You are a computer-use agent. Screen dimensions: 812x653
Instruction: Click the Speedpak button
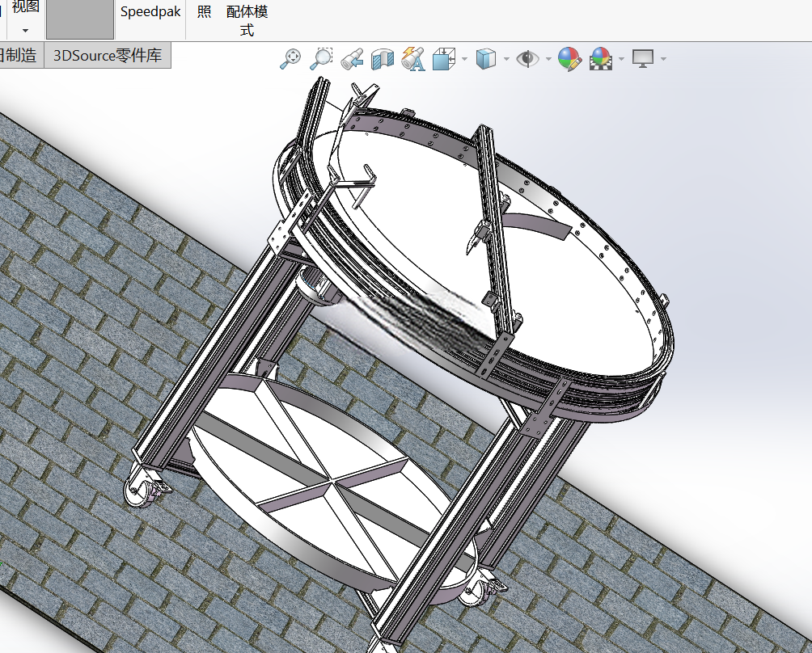[x=150, y=11]
